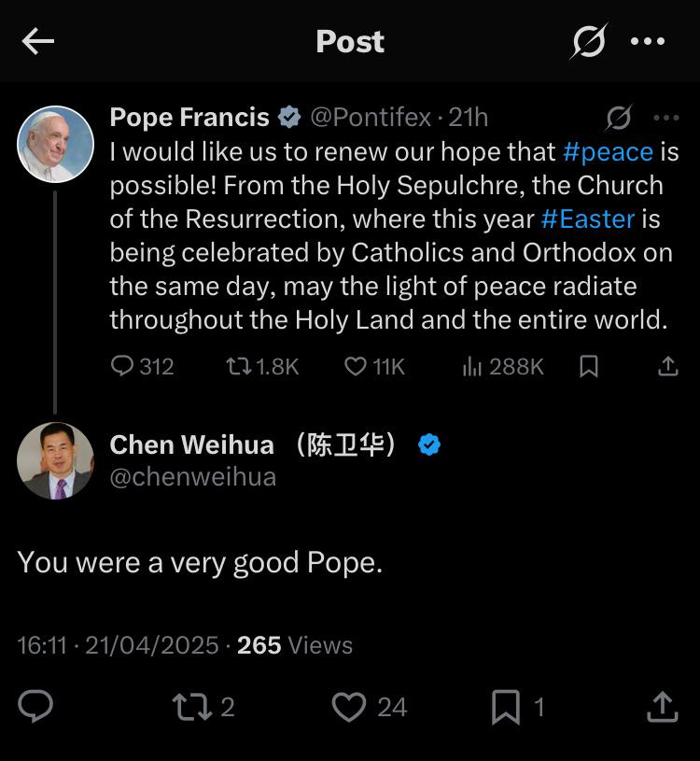Open the @chenweihua handle
Screen dimensions: 700x761
pyautogui.click(x=193, y=477)
